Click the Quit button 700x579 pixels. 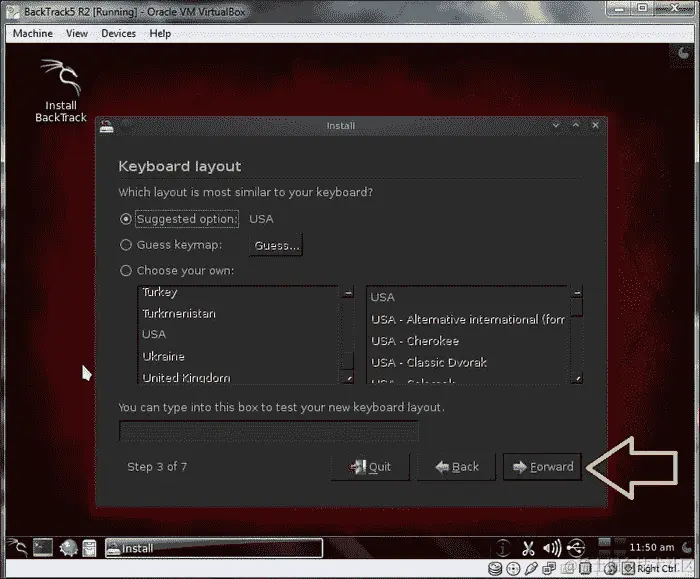click(x=370, y=467)
